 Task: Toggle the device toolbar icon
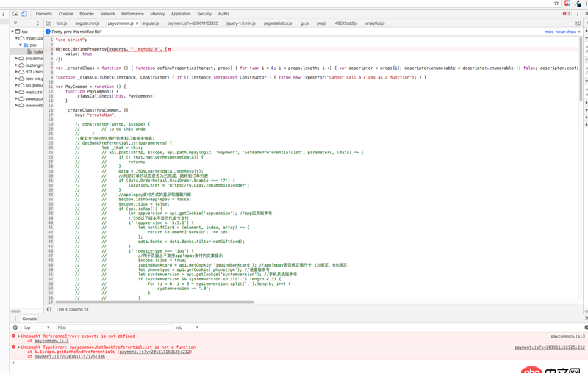point(24,14)
